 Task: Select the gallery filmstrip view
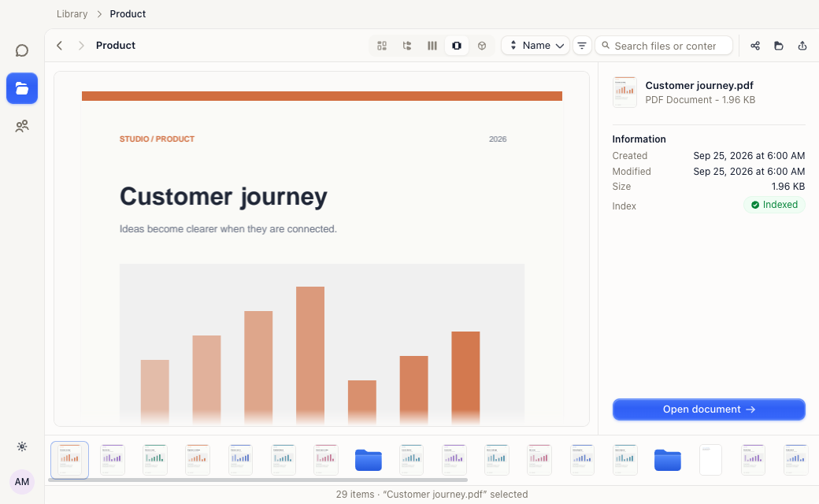457,46
